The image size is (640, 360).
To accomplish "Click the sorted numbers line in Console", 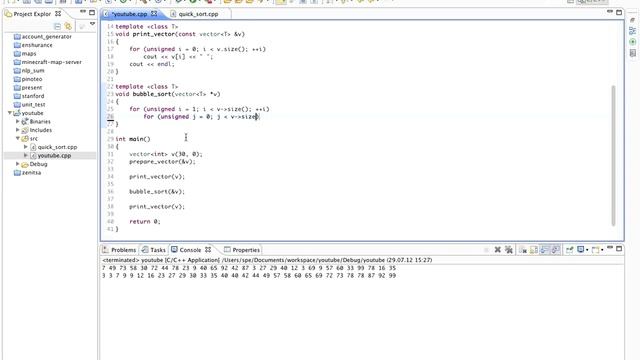I will pos(249,276).
